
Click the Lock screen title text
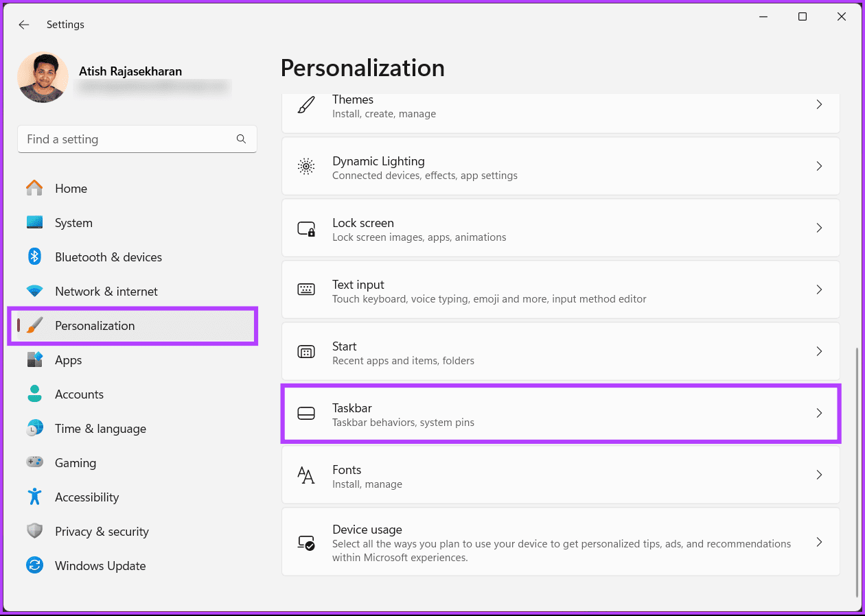363,223
